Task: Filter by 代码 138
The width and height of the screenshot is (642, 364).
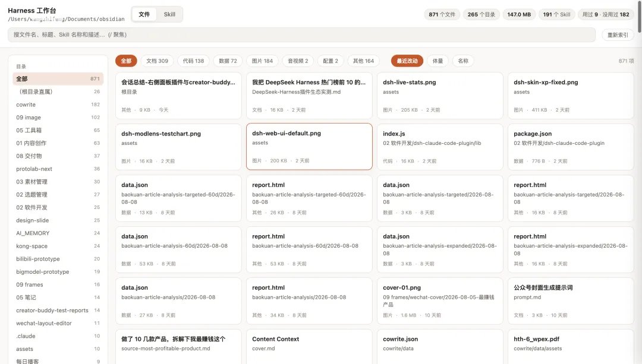Action: [193, 61]
